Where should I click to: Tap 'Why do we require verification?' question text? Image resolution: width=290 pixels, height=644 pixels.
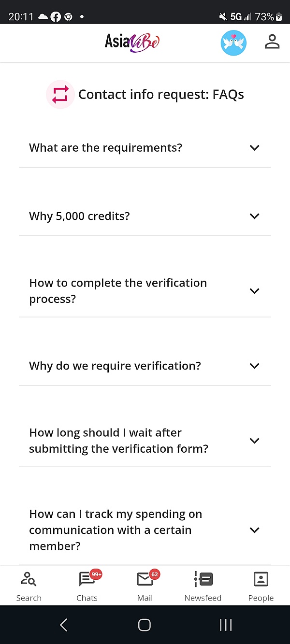(115, 366)
